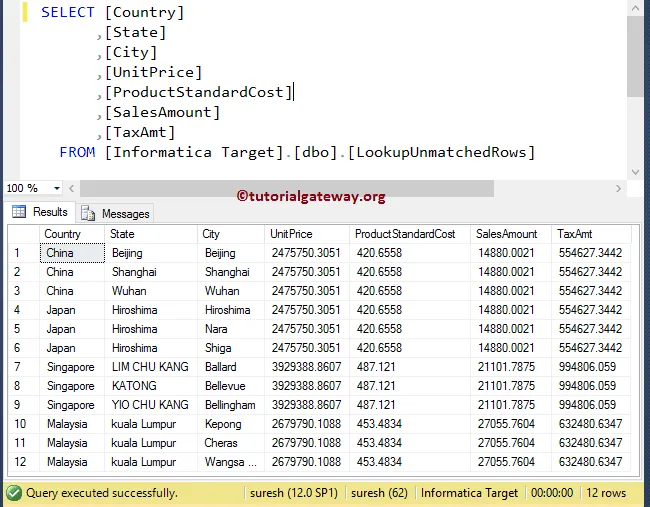The height and width of the screenshot is (507, 650).
Task: Click UnitPrice 3929388.8607 in row 7
Action: click(x=307, y=367)
